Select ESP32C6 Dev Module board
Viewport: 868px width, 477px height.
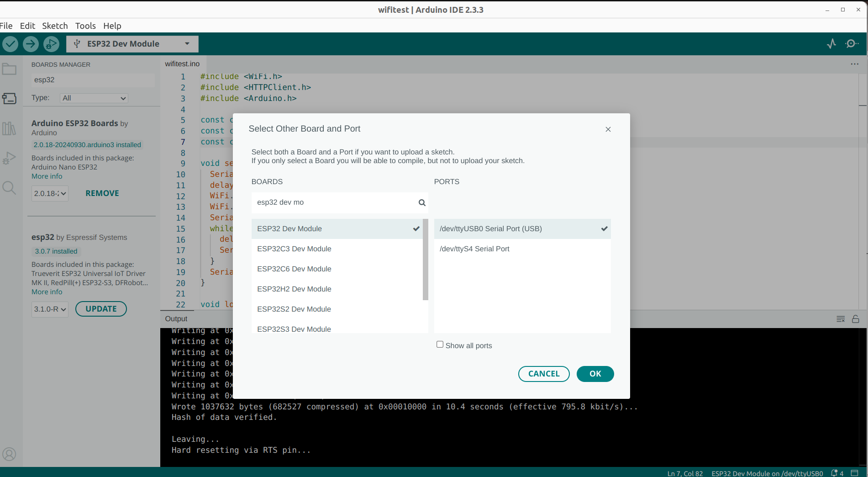337,269
